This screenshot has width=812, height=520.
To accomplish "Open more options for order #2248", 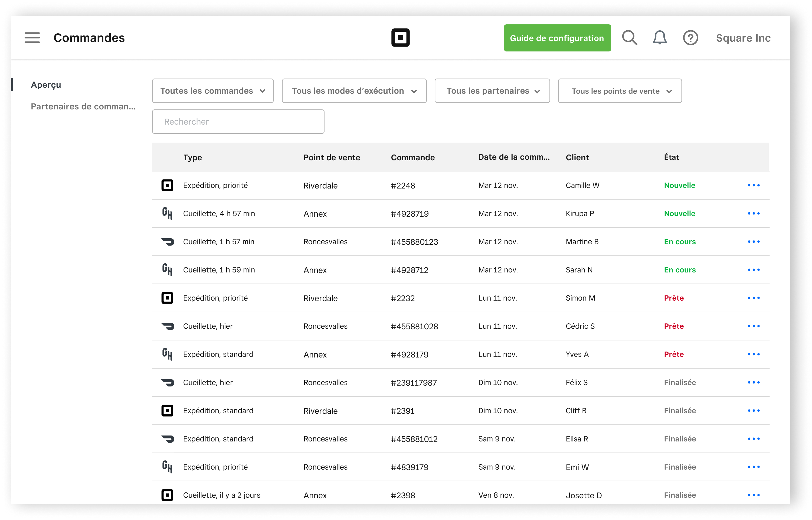I will (753, 185).
